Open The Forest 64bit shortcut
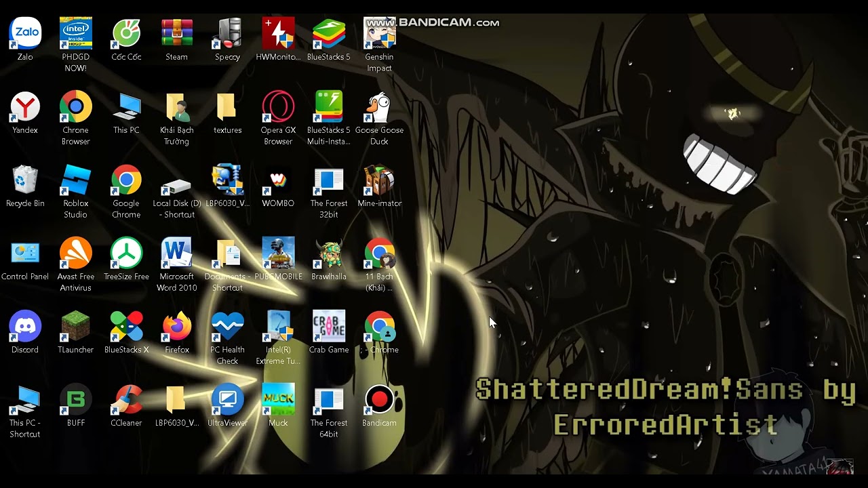Viewport: 868px width, 488px height. 329,399
